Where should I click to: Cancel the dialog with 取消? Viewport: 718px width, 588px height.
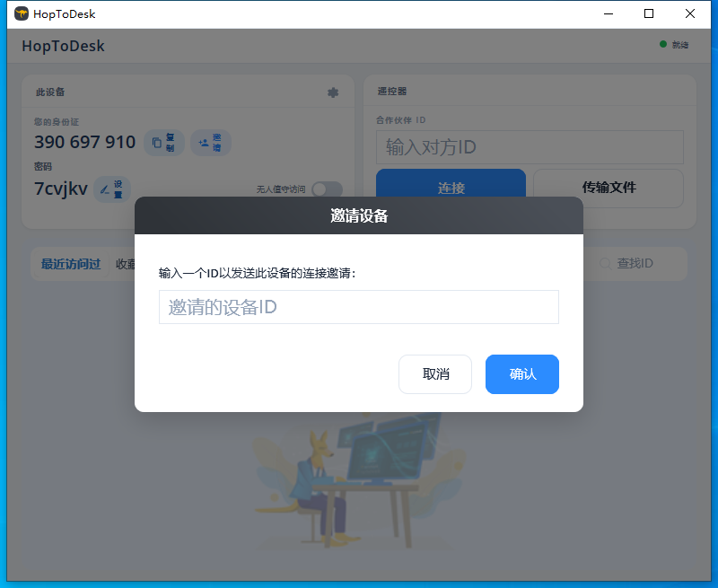point(435,374)
